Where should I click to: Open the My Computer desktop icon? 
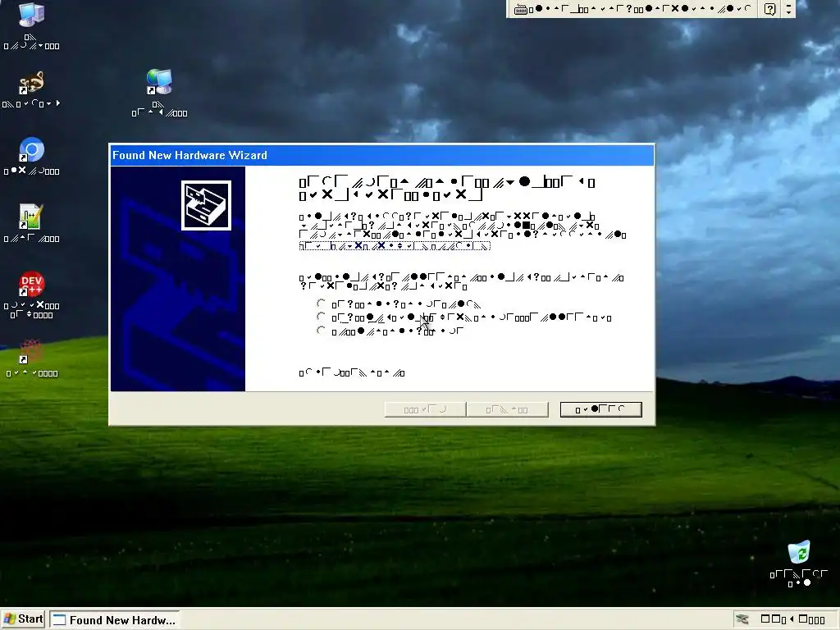click(31, 15)
